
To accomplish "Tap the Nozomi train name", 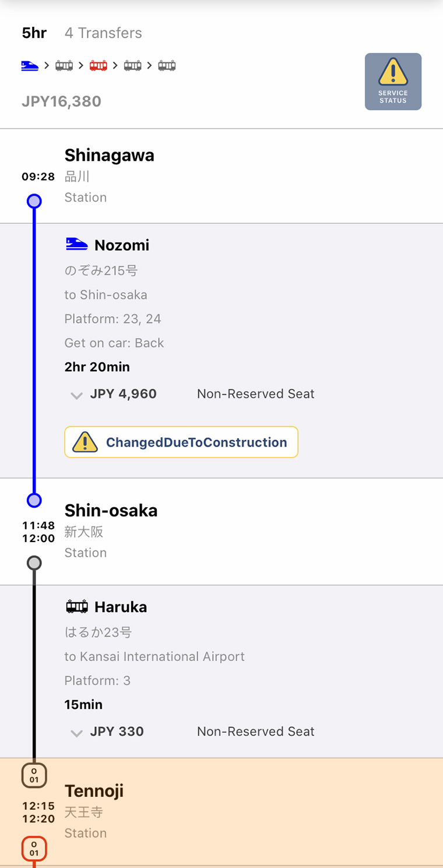I will (122, 245).
